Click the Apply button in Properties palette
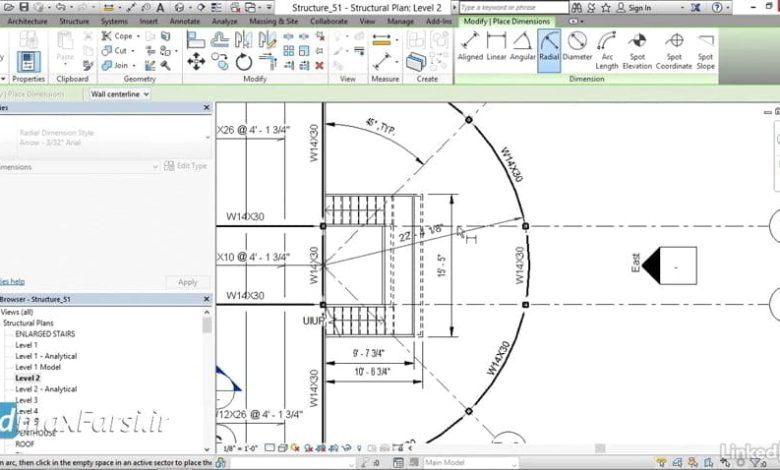This screenshot has height=470, width=780. pyautogui.click(x=188, y=282)
